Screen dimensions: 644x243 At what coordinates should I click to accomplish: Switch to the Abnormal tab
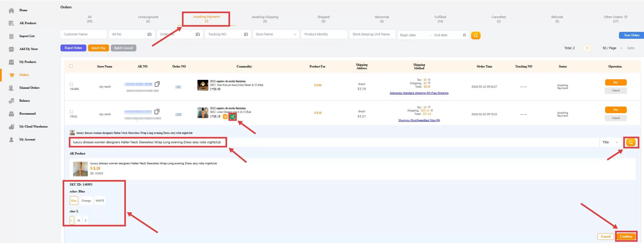tap(382, 19)
